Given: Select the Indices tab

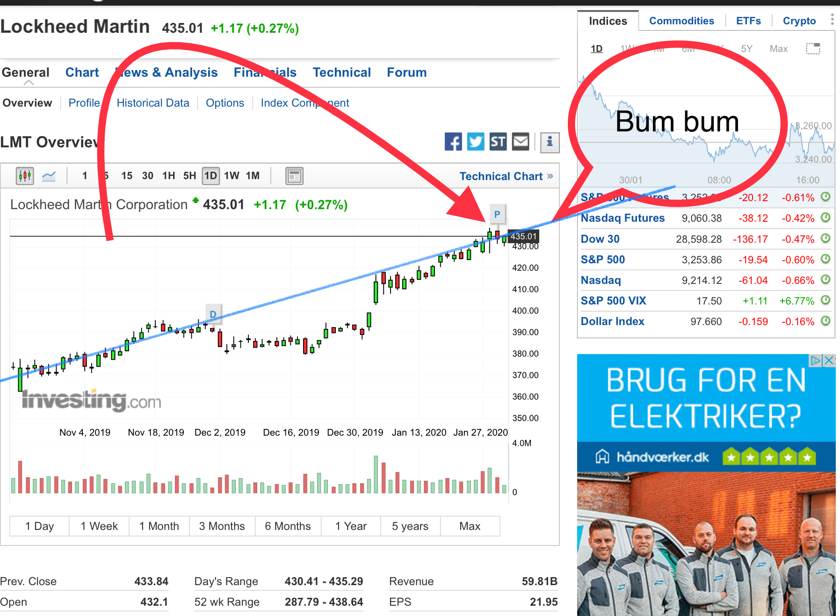Looking at the screenshot, I should tap(608, 21).
